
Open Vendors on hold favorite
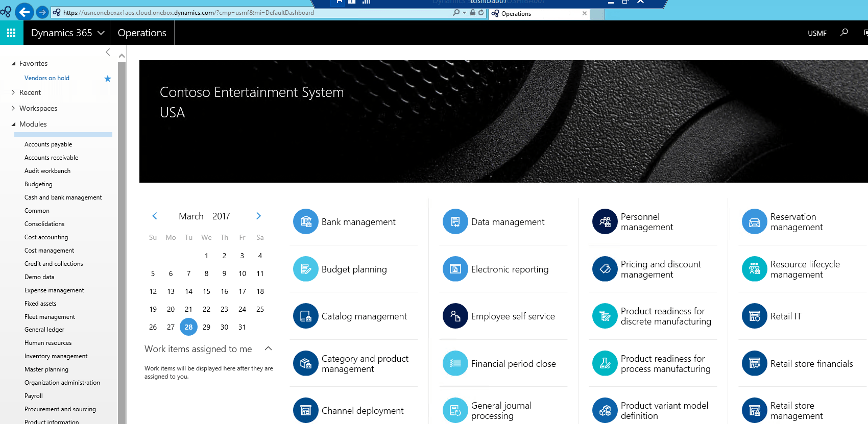[47, 78]
